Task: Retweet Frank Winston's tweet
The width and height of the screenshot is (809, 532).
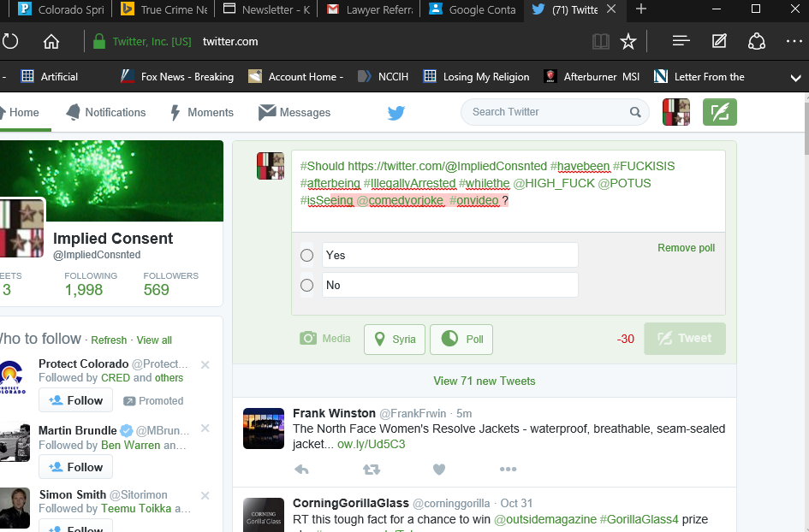Action: pos(372,469)
